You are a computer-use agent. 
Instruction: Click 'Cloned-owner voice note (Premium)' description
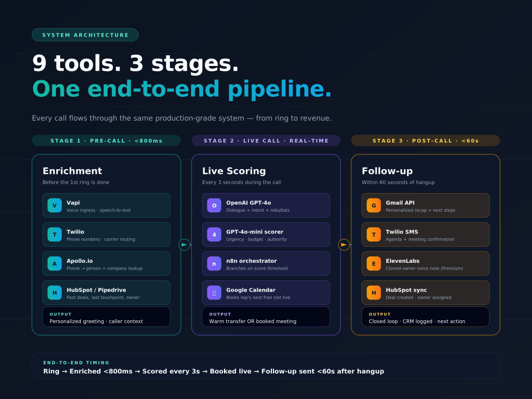tap(425, 268)
